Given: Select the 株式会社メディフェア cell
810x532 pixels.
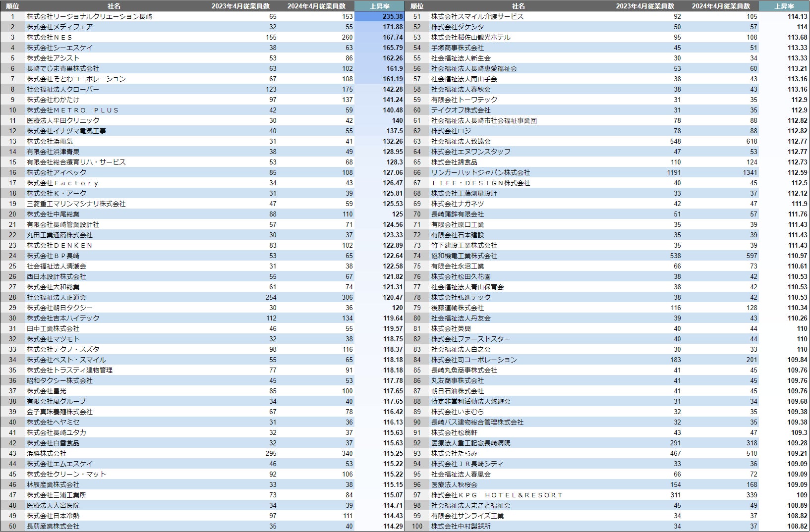Looking at the screenshot, I should coord(59,27).
